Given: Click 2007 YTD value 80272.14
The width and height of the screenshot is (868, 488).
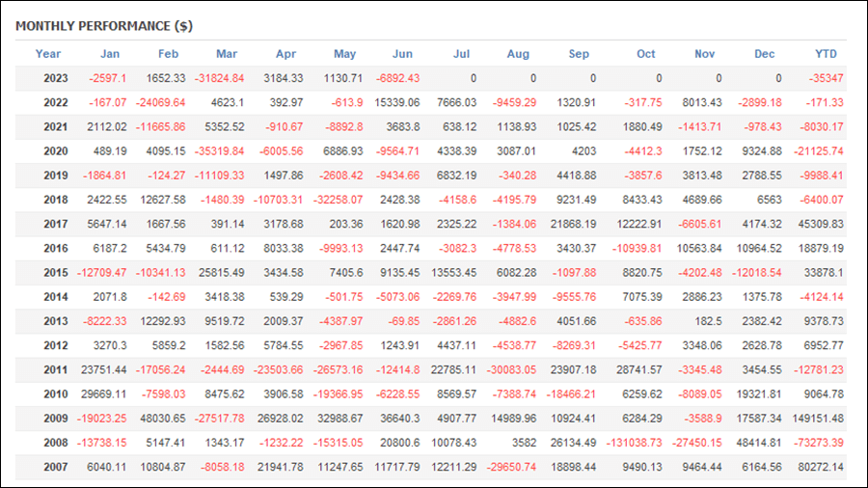Looking at the screenshot, I should (x=821, y=467).
